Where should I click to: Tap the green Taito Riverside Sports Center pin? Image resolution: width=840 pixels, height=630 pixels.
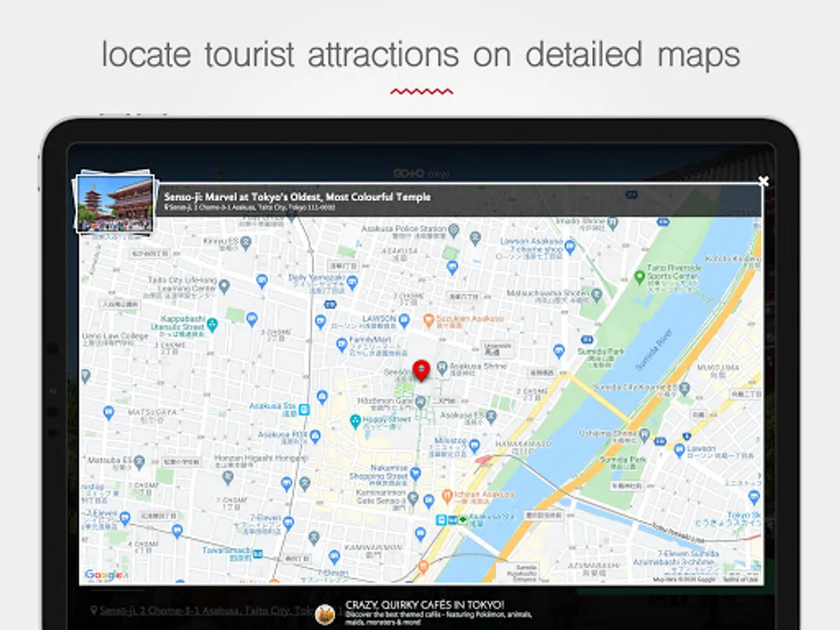(x=639, y=277)
